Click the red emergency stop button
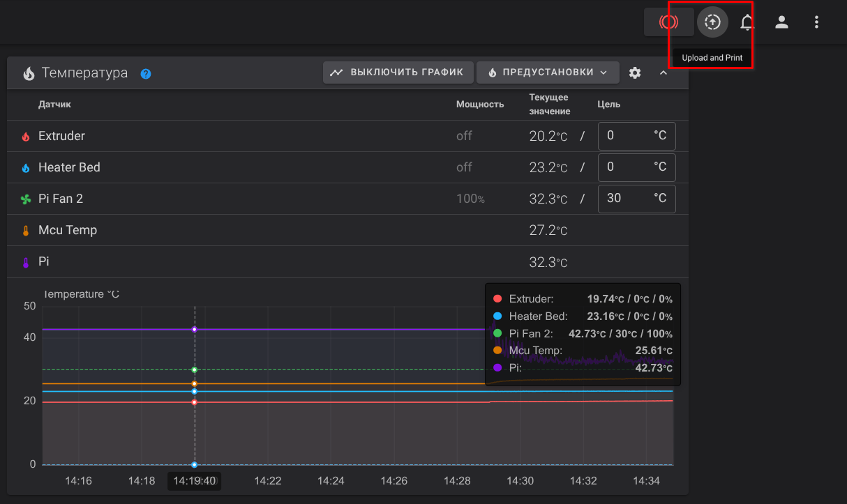 (x=668, y=22)
